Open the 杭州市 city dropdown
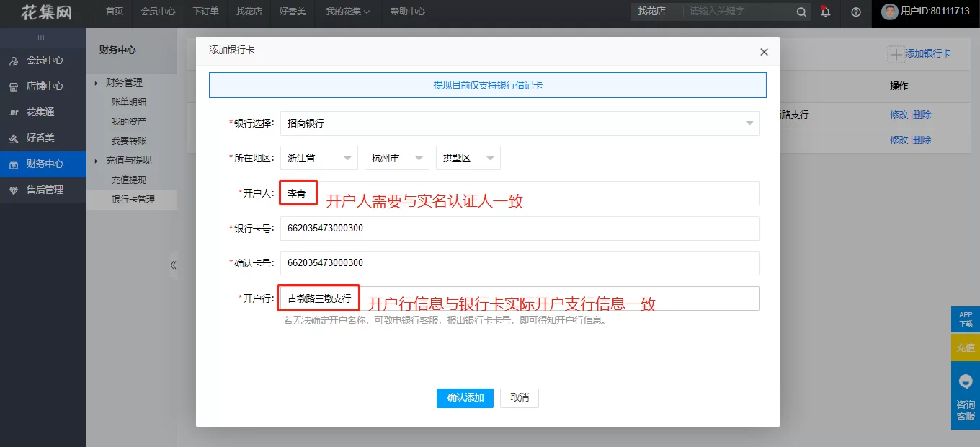The height and width of the screenshot is (447, 980). pos(397,158)
